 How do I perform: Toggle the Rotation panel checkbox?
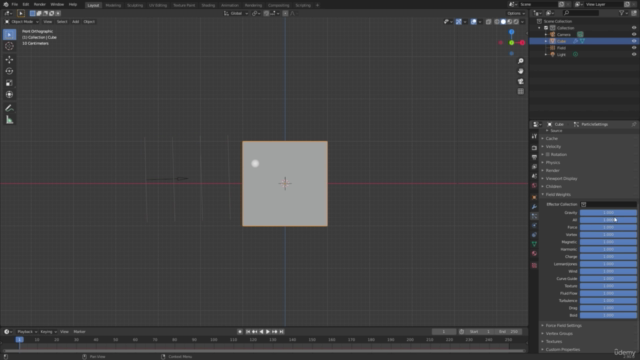[548, 154]
